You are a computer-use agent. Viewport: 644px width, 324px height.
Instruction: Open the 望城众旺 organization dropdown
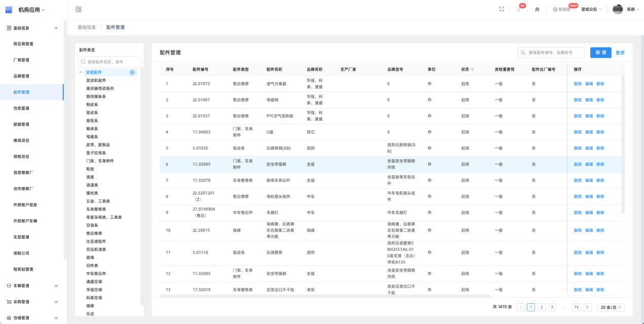tap(591, 10)
